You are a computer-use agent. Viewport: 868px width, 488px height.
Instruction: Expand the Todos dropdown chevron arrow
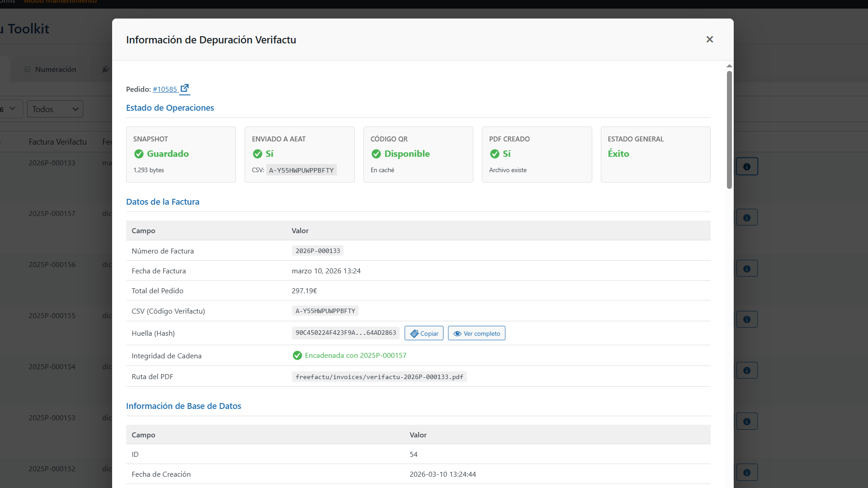coord(75,109)
